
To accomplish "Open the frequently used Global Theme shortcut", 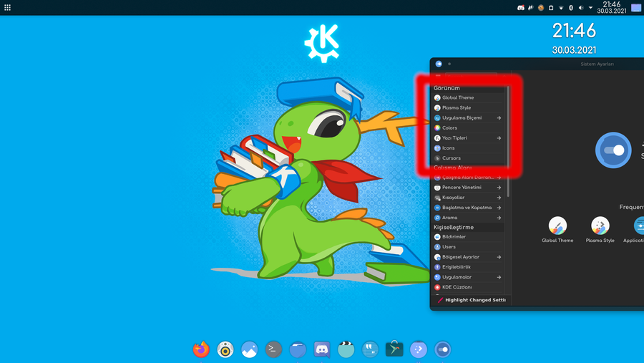I will coord(557,227).
